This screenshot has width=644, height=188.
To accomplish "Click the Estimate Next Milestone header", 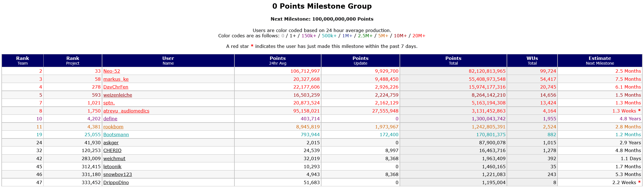I will pos(600,60).
